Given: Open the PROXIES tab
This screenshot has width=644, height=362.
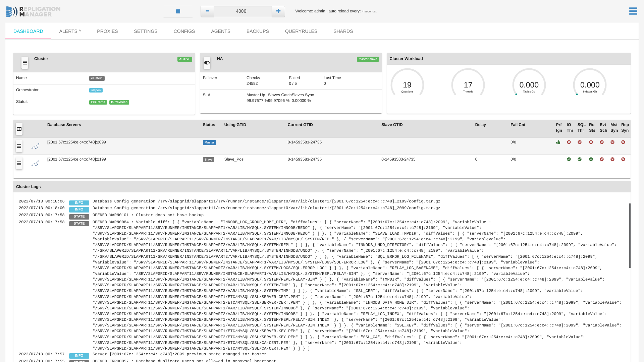Looking at the screenshot, I should tap(107, 31).
